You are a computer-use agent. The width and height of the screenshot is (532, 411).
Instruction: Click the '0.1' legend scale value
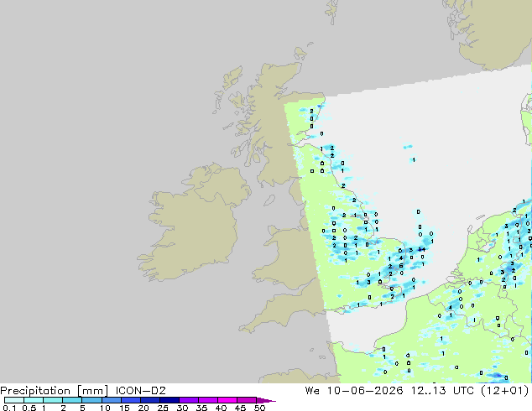click(x=9, y=408)
